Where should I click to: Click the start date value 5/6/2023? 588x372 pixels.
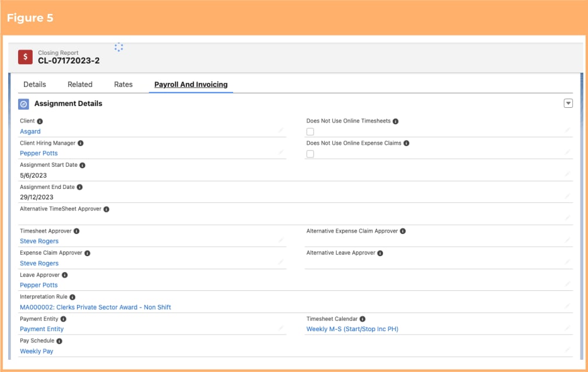click(x=33, y=176)
